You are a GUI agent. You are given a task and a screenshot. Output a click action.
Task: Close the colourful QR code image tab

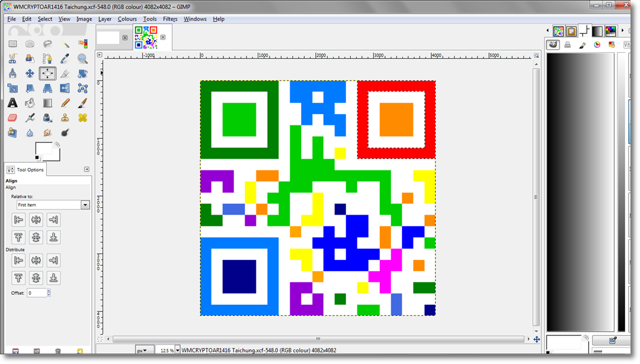(163, 37)
